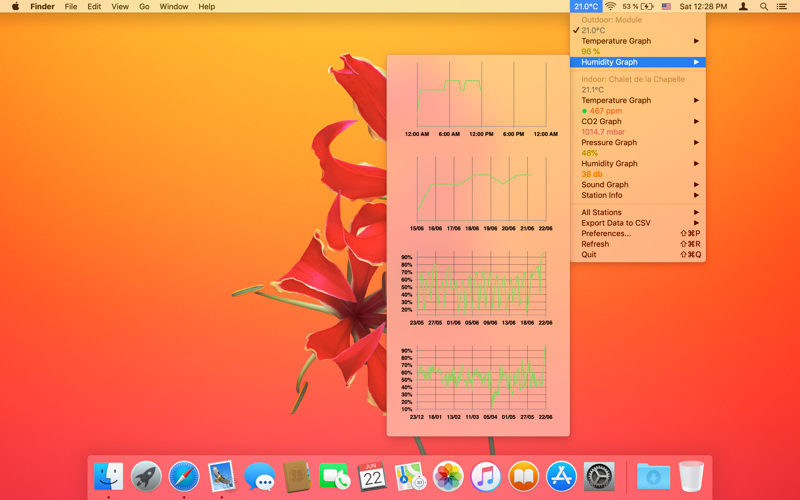Screen dimensions: 800x500
Task: Open the Wi-Fi status icon
Action: pyautogui.click(x=610, y=7)
